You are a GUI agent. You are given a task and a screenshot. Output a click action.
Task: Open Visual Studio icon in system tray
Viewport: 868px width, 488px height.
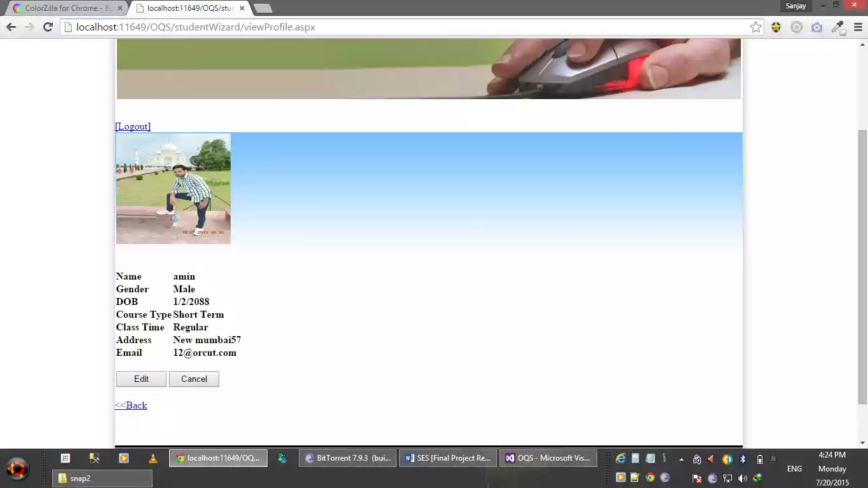point(696,459)
